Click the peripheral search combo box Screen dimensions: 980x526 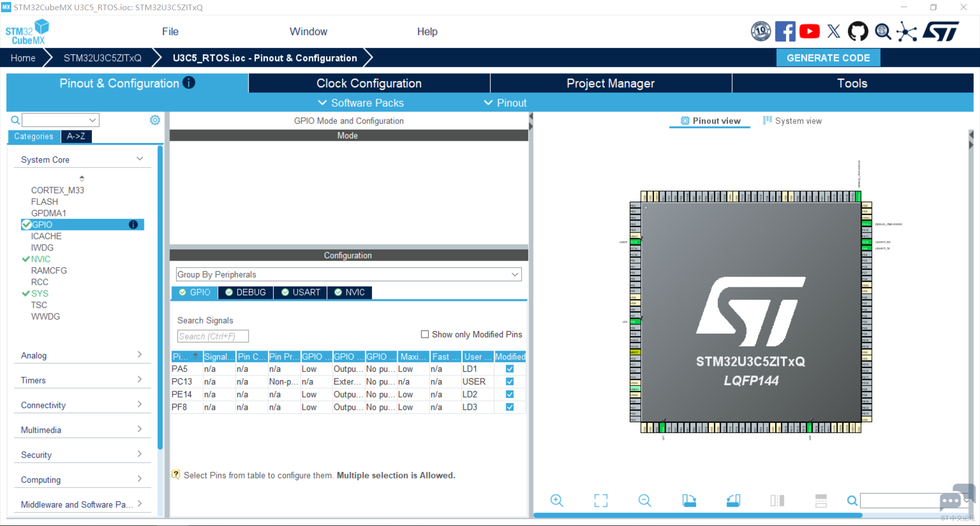click(60, 120)
